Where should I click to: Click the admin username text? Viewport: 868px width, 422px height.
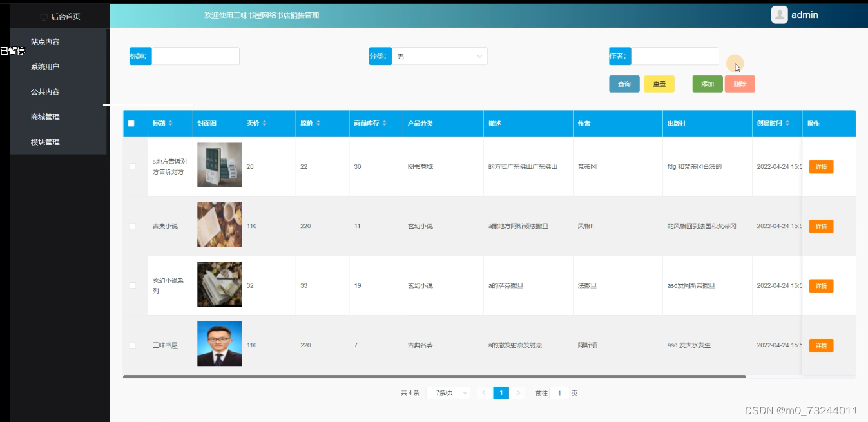[x=805, y=15]
